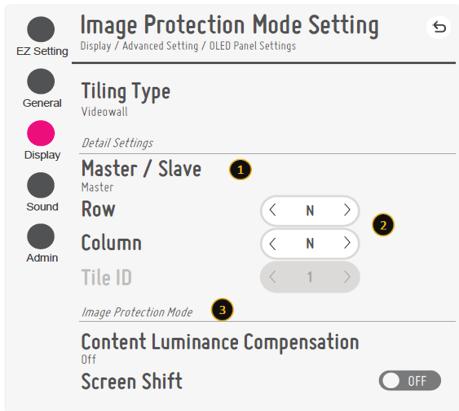Image resolution: width=459 pixels, height=411 pixels.
Task: Click the Tile ID left chevron
Action: (272, 277)
